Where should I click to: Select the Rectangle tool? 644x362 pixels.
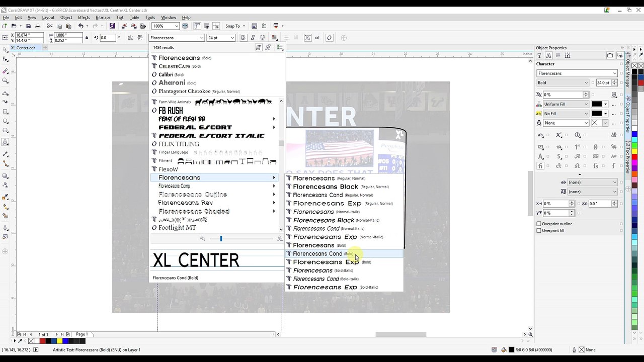[6, 112]
